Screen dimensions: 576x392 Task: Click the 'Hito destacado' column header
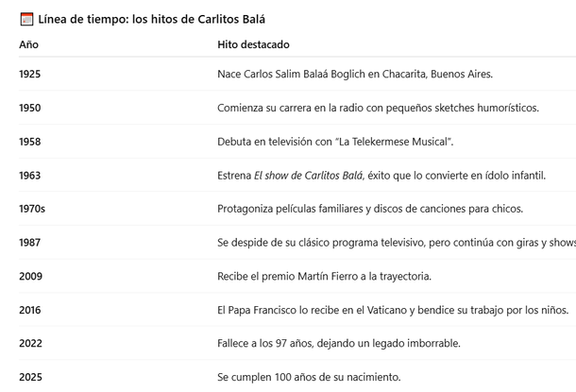coord(253,44)
